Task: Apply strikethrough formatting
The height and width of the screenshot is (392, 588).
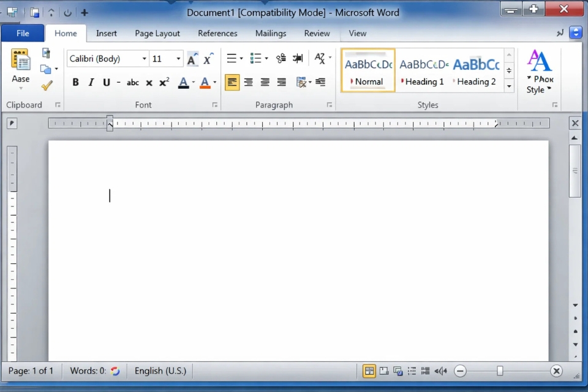Action: click(132, 82)
